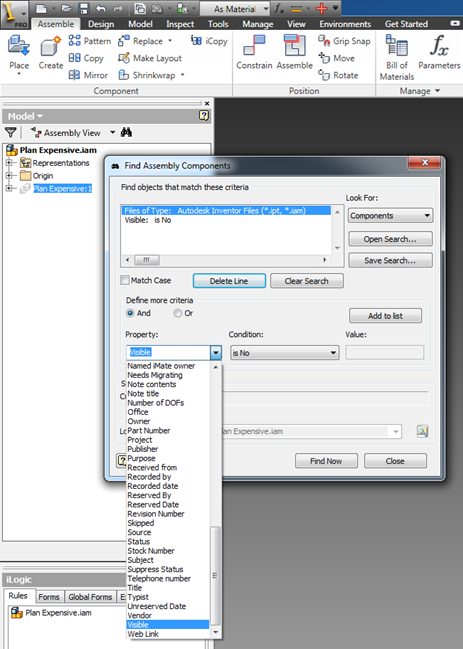Click the Place component icon
Screen dimensions: 463x649
19,46
